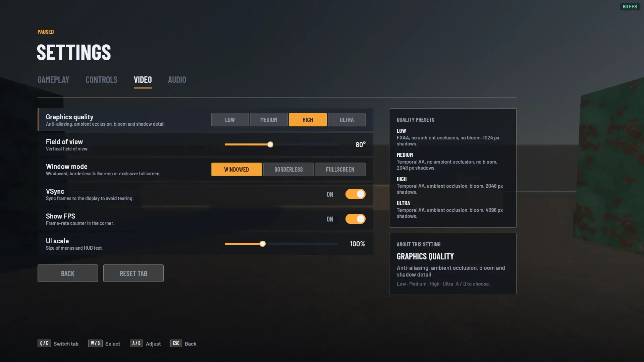Click the GRAPHICS QUALITY heading in the About panel
644x362 pixels.
coord(425,256)
